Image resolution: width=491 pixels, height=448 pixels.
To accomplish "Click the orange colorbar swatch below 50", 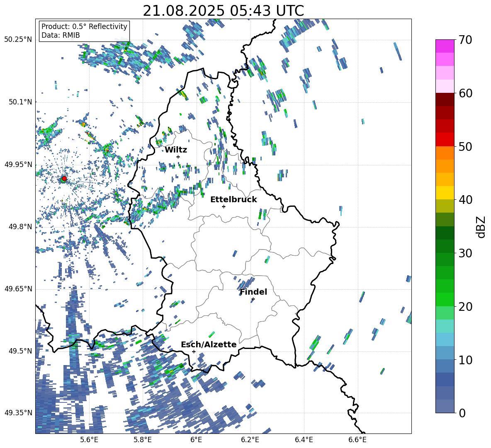I will click(x=445, y=153).
